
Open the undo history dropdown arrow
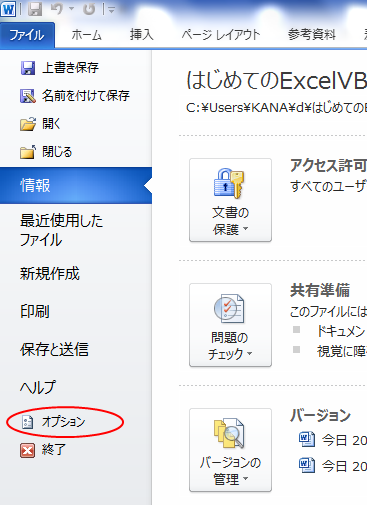point(71,9)
